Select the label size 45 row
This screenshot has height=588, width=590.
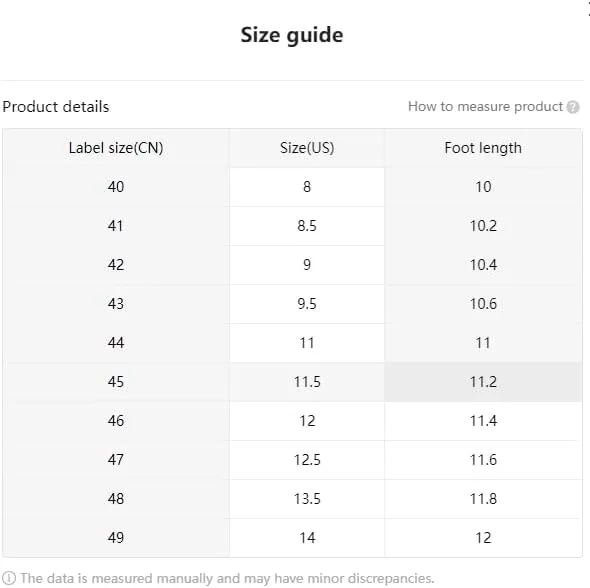[x=292, y=382]
